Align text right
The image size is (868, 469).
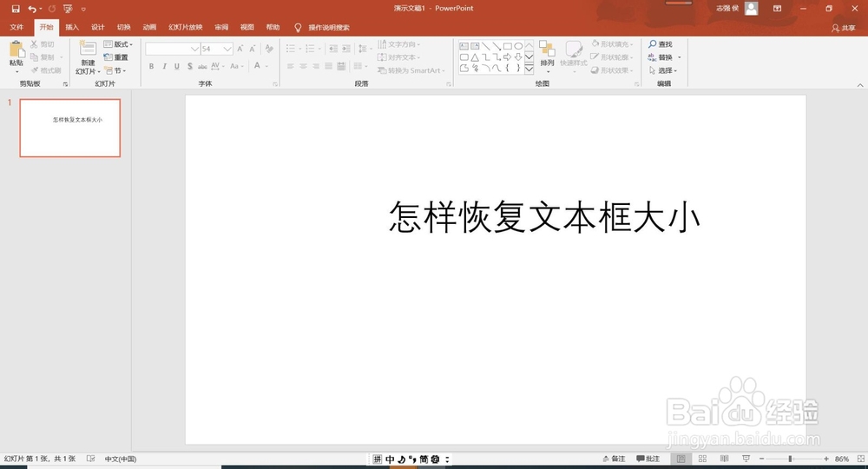(x=316, y=66)
